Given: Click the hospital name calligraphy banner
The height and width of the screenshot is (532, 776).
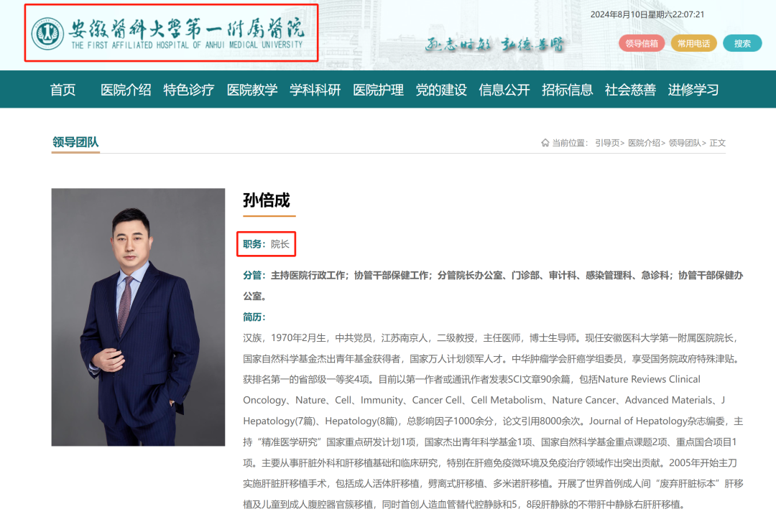Looking at the screenshot, I should click(186, 29).
